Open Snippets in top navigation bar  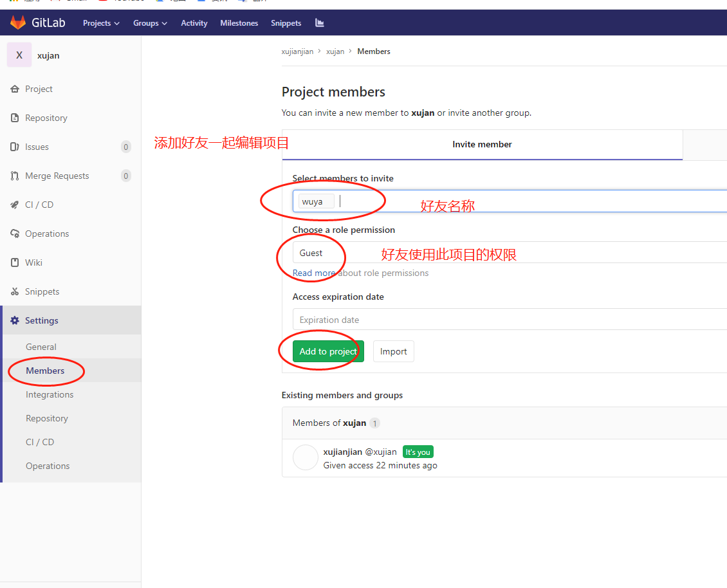coord(286,23)
